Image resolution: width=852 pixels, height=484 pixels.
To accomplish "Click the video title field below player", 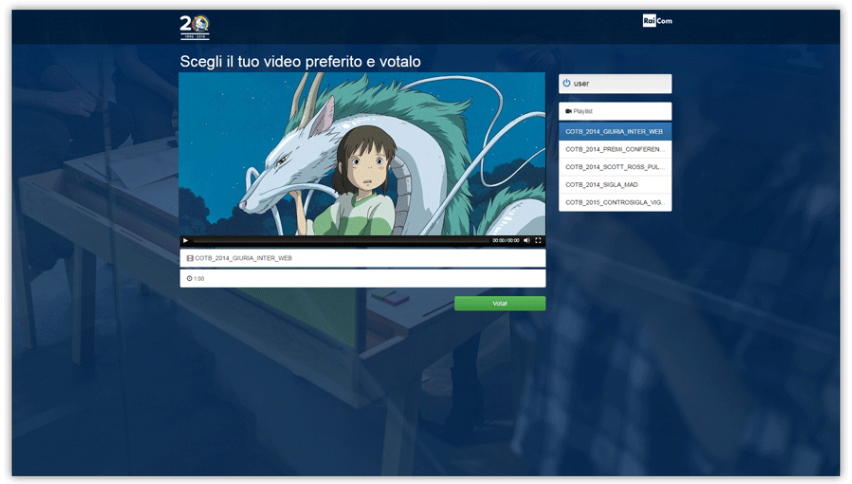I will tap(362, 258).
